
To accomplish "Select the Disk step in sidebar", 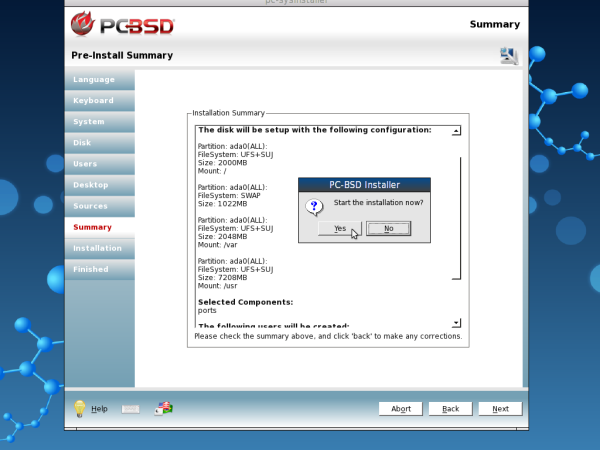I will point(100,143).
